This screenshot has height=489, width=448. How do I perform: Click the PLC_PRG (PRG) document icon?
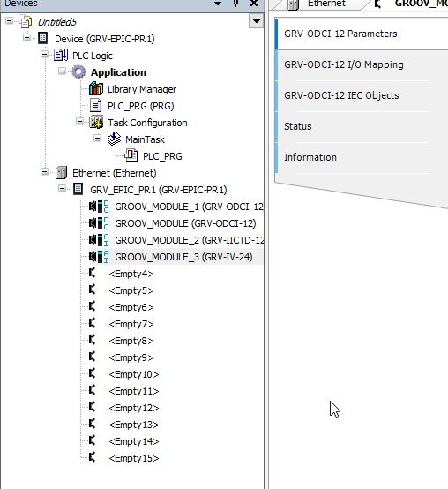point(95,105)
